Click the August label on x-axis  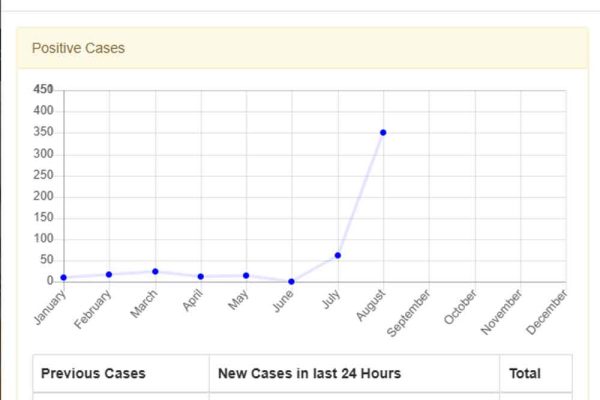pos(371,304)
